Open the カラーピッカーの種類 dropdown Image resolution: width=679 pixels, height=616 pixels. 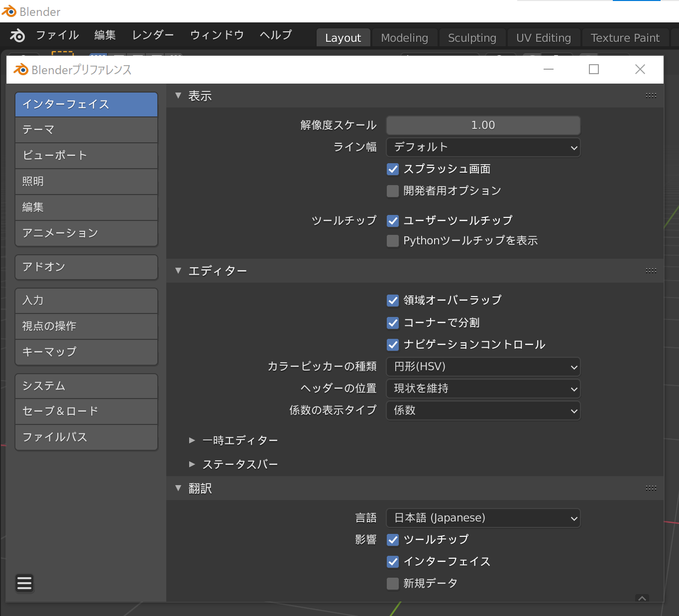(x=483, y=367)
